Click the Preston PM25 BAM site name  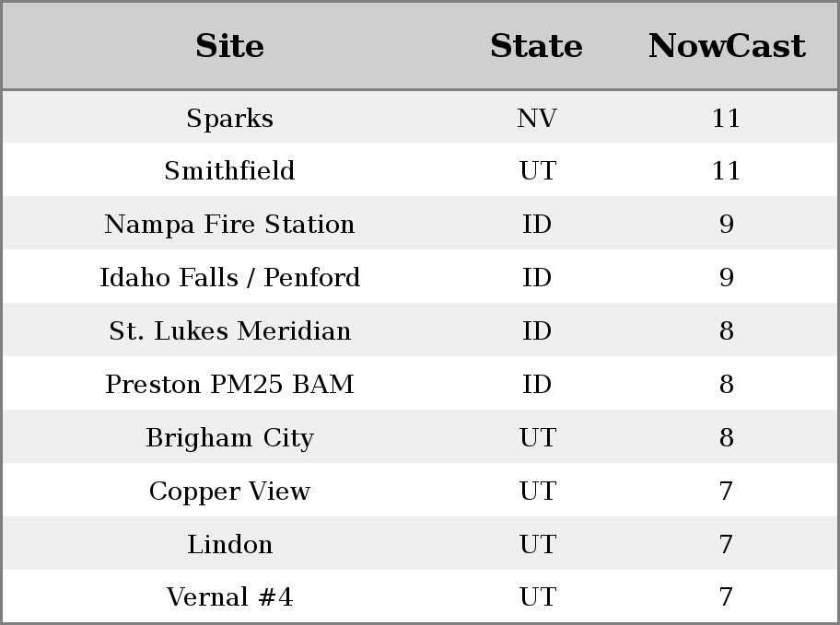coord(229,385)
